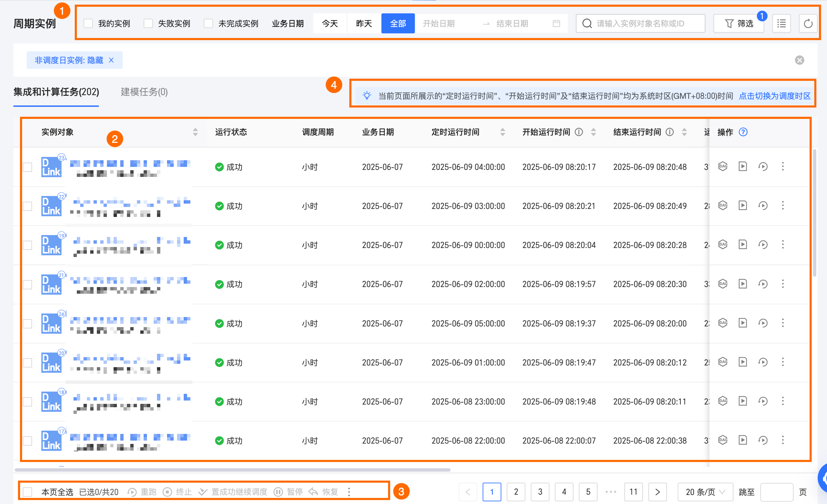Viewport: 827px width, 504px height.
Task: Run icon for the 02:00:00 scheduled row
Action: click(742, 284)
